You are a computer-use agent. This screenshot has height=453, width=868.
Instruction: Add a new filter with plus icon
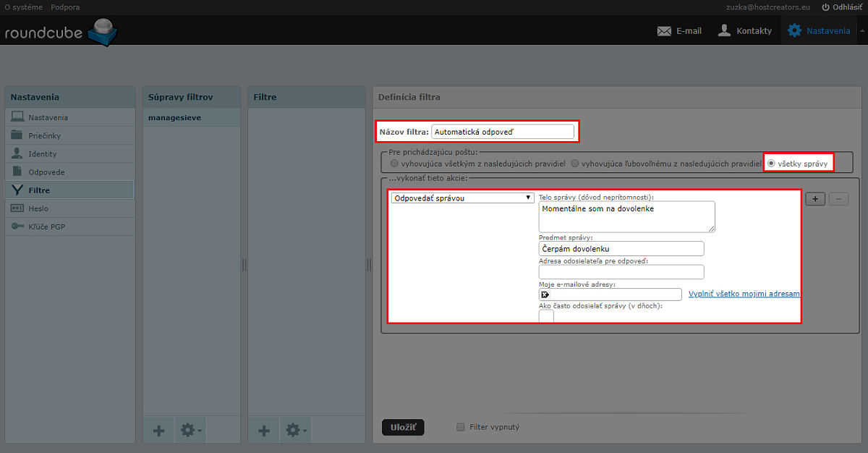264,430
